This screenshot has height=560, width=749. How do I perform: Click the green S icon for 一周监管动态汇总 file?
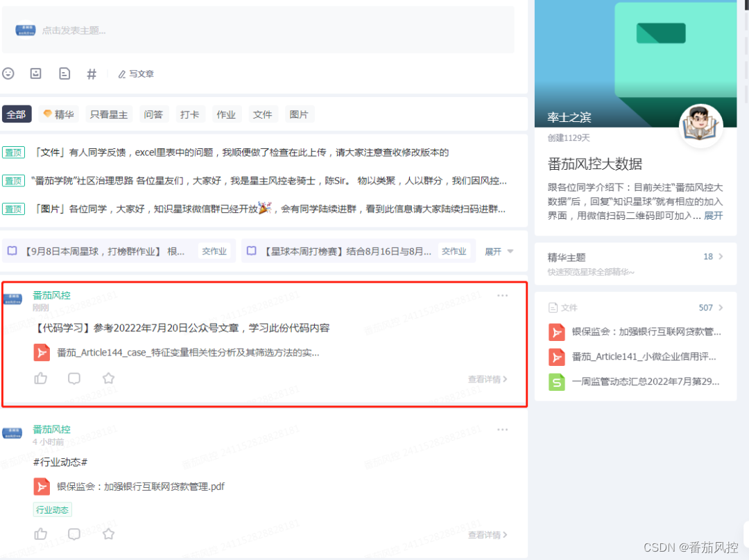tap(556, 381)
